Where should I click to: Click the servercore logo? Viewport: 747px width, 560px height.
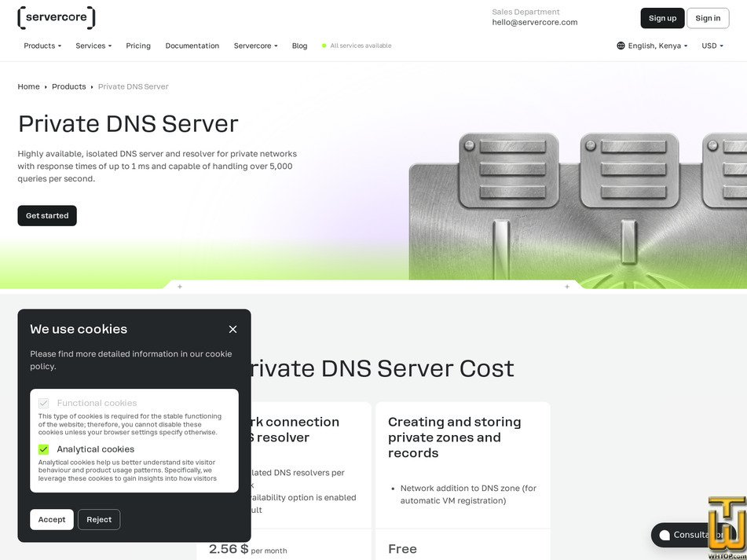pyautogui.click(x=57, y=17)
